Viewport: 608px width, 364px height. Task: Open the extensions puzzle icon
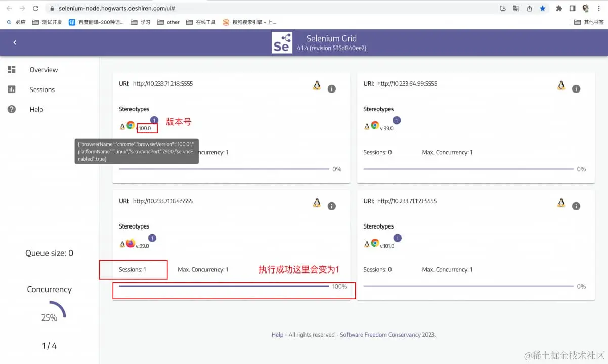[559, 8]
